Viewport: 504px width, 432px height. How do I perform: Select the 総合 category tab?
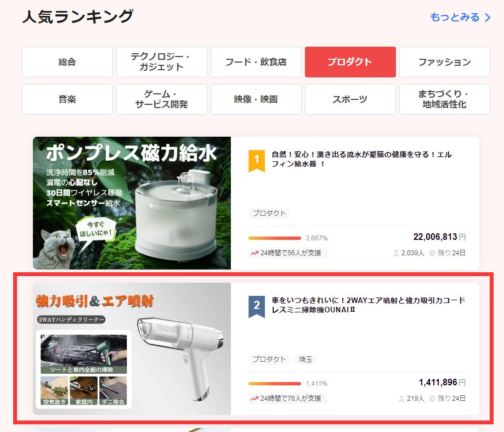pos(67,62)
